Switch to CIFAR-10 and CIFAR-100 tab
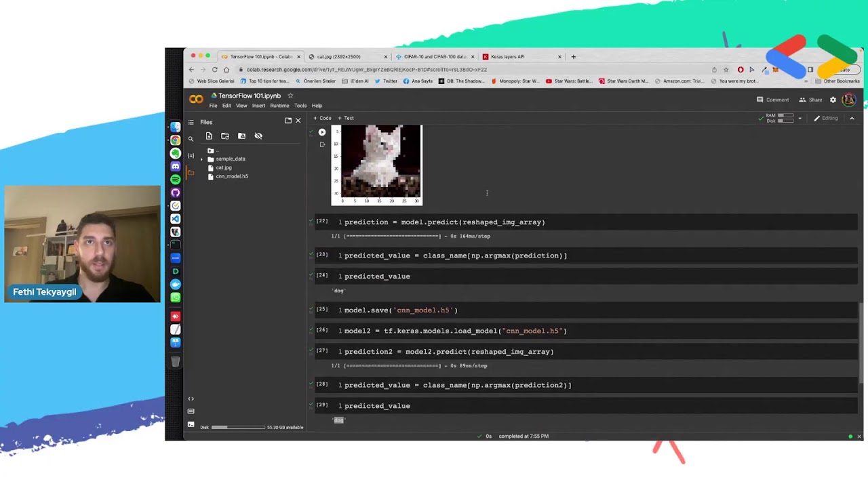The height and width of the screenshot is (488, 868). (434, 57)
